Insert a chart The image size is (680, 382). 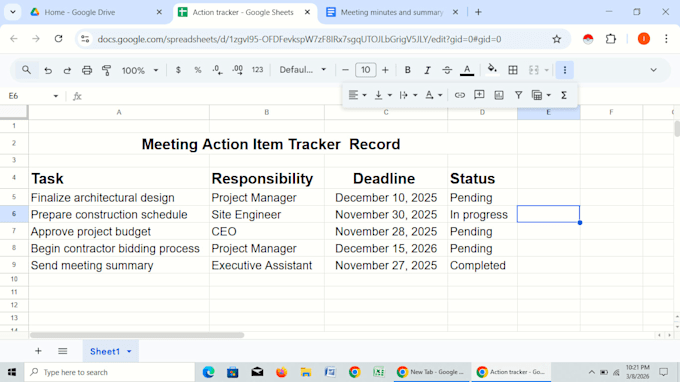click(499, 95)
